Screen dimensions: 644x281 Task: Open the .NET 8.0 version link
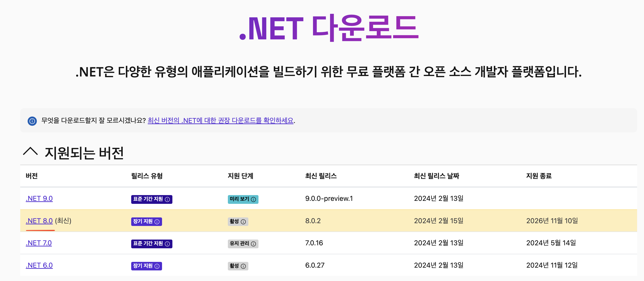tap(39, 221)
